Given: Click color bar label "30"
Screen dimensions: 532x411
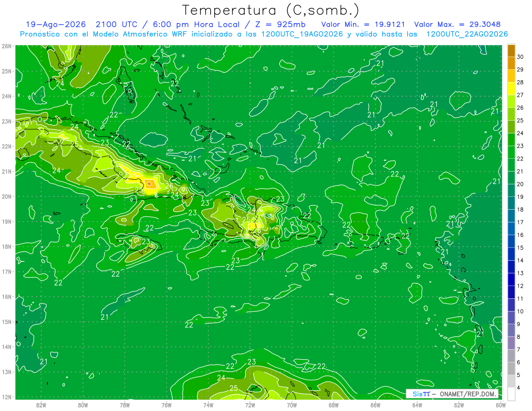Looking at the screenshot, I should 520,57.
